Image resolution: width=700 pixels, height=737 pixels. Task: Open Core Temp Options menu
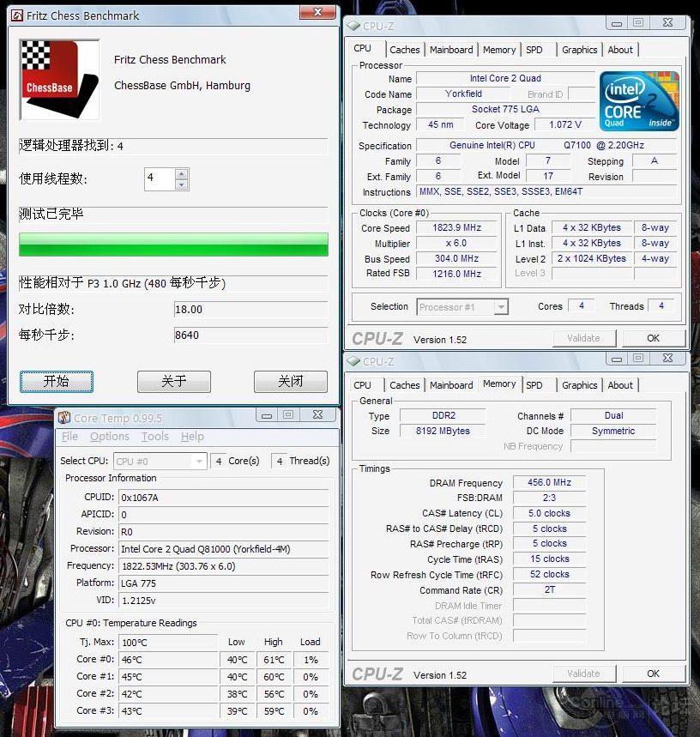110,437
